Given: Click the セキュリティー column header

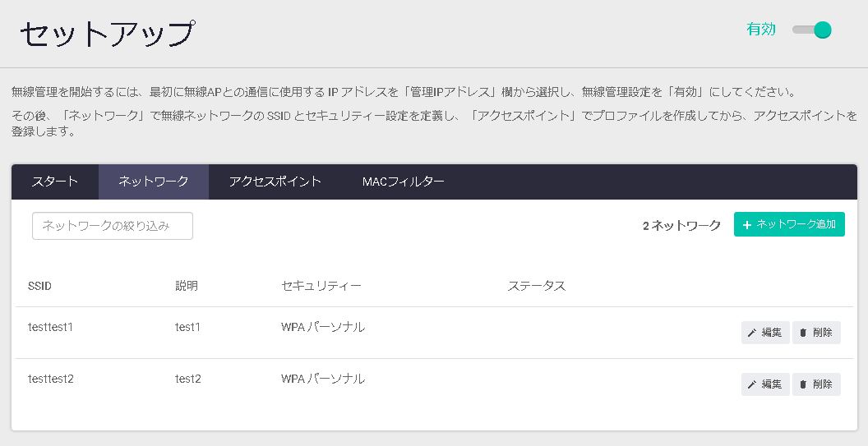Looking at the screenshot, I should pyautogui.click(x=321, y=286).
